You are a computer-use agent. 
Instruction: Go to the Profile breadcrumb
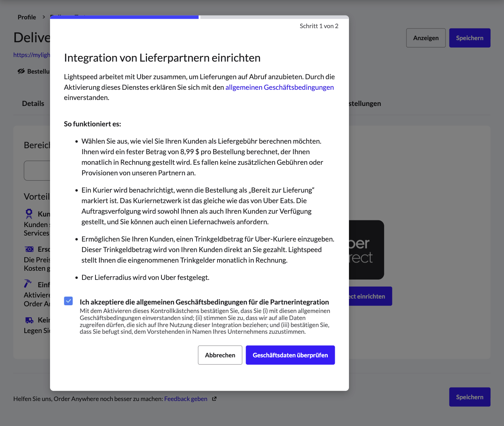(x=27, y=17)
